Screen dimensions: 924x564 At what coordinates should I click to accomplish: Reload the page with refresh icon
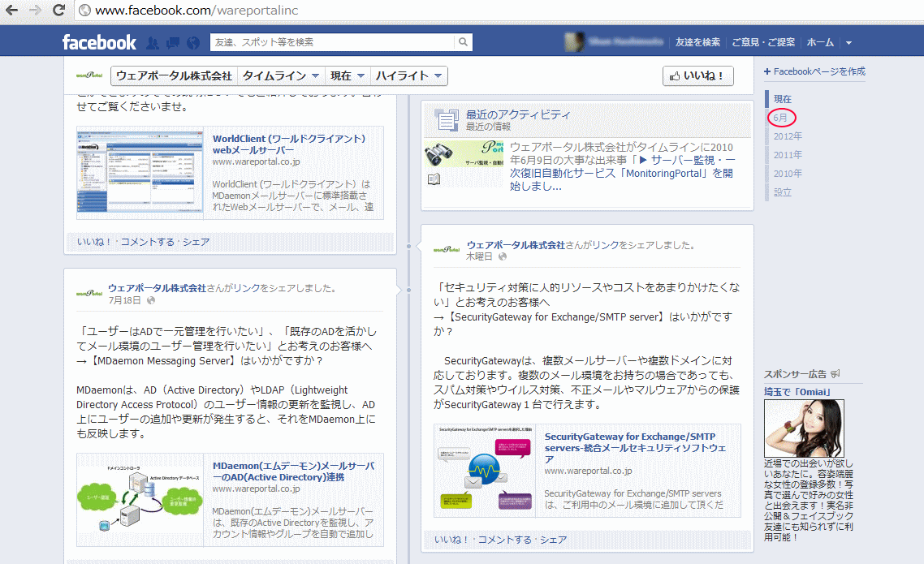pyautogui.click(x=58, y=10)
